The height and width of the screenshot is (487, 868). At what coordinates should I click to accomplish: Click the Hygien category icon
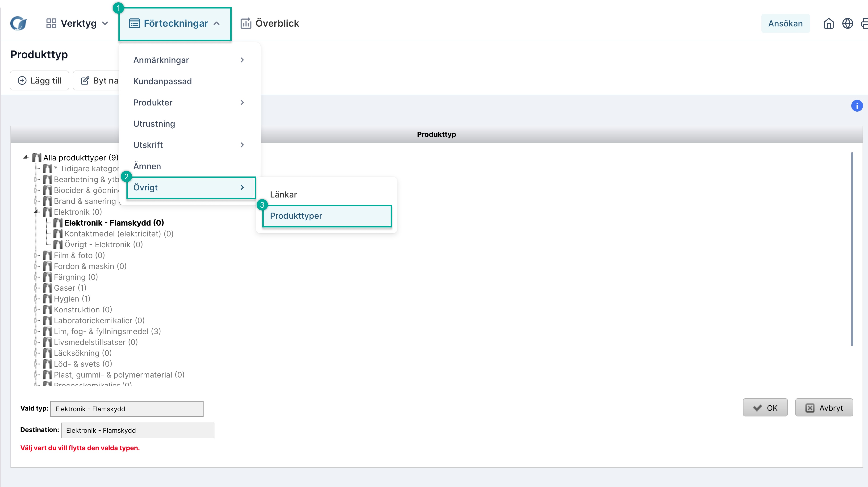(47, 299)
